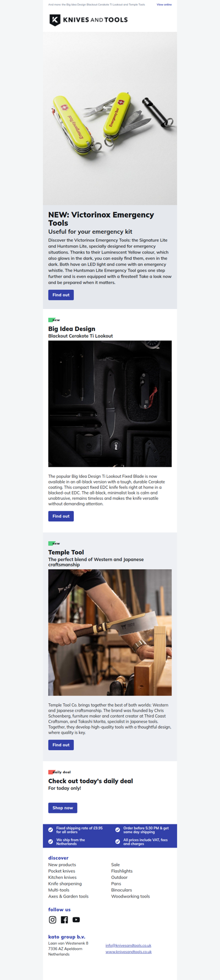Viewport: 220px width, 980px height.
Task: Open the View online link
Action: pyautogui.click(x=164, y=4)
